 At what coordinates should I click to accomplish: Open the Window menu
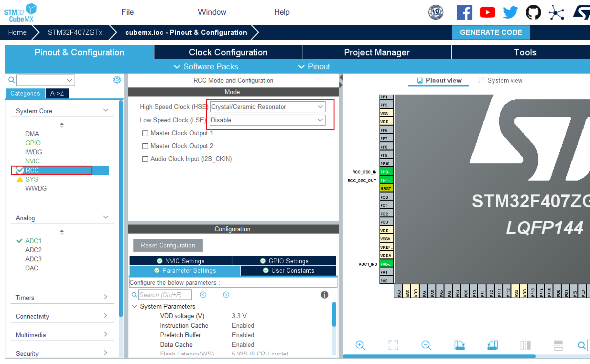point(212,12)
